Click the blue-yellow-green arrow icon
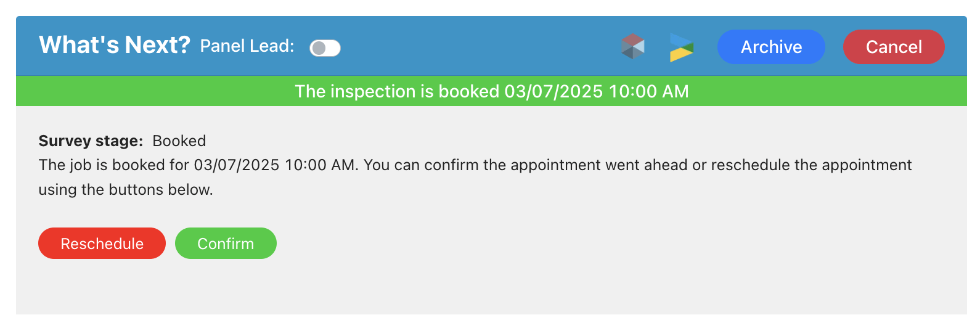Screen dimensions: 980x328 coord(682,47)
